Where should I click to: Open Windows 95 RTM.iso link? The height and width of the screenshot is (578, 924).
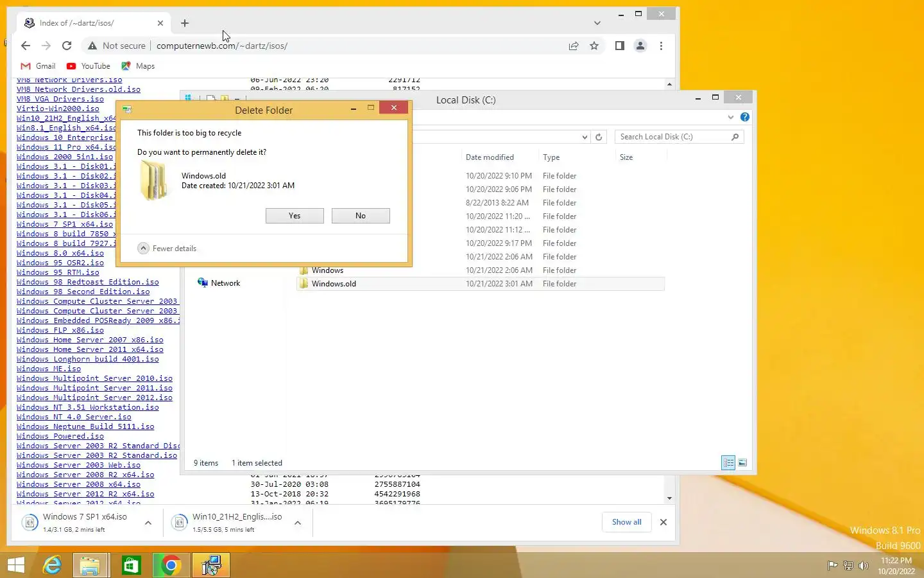pyautogui.click(x=58, y=272)
